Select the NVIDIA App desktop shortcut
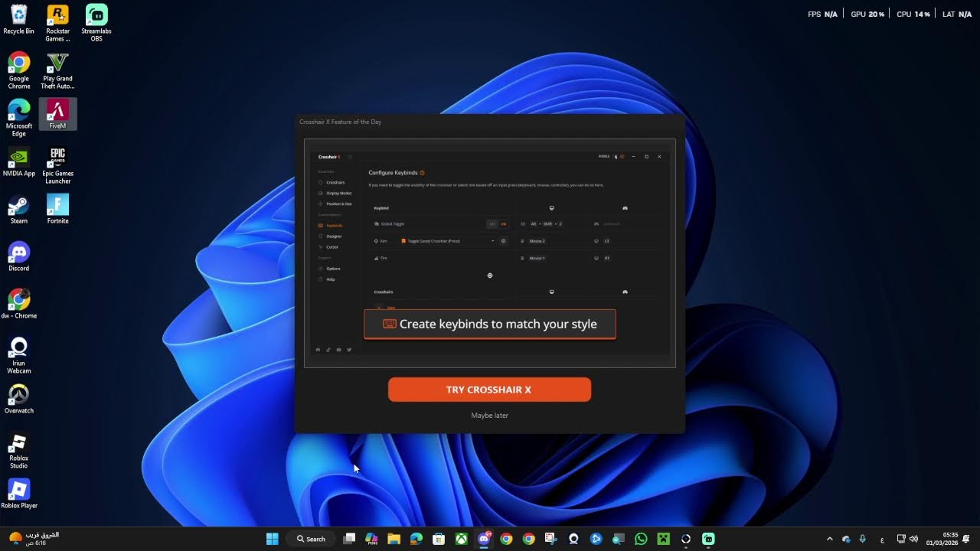980x551 pixels. pyautogui.click(x=18, y=162)
